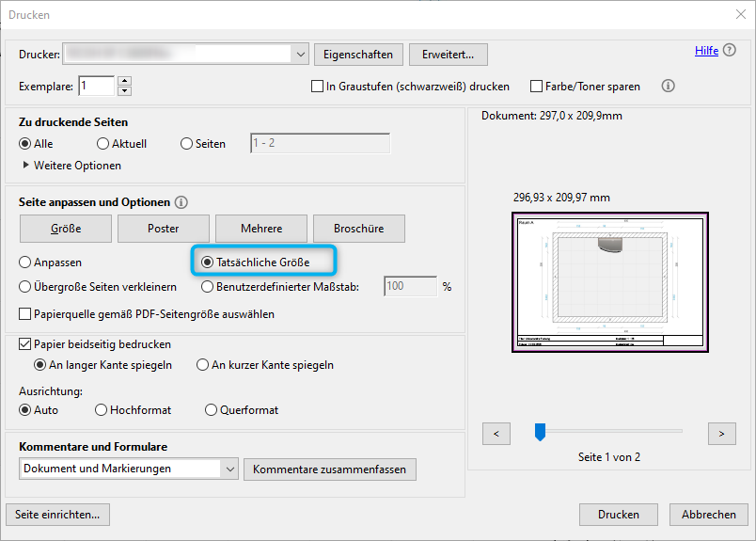Click the Maßstab percent field
The image size is (756, 541).
(410, 286)
